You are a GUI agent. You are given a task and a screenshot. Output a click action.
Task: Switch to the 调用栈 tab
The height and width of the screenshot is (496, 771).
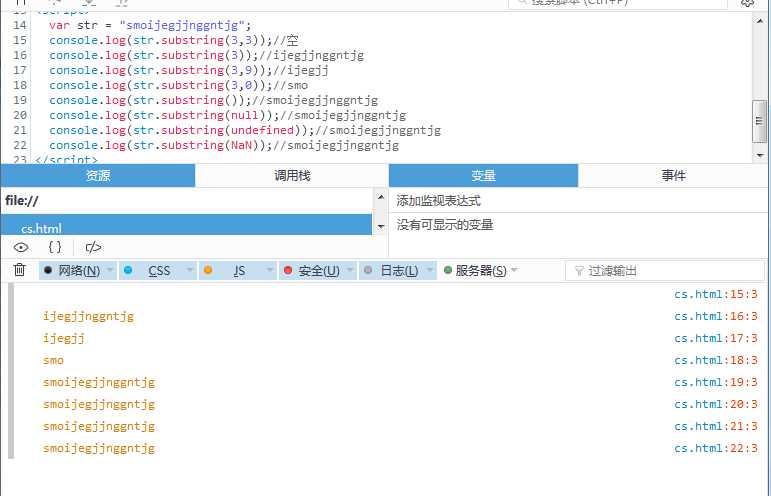(292, 175)
